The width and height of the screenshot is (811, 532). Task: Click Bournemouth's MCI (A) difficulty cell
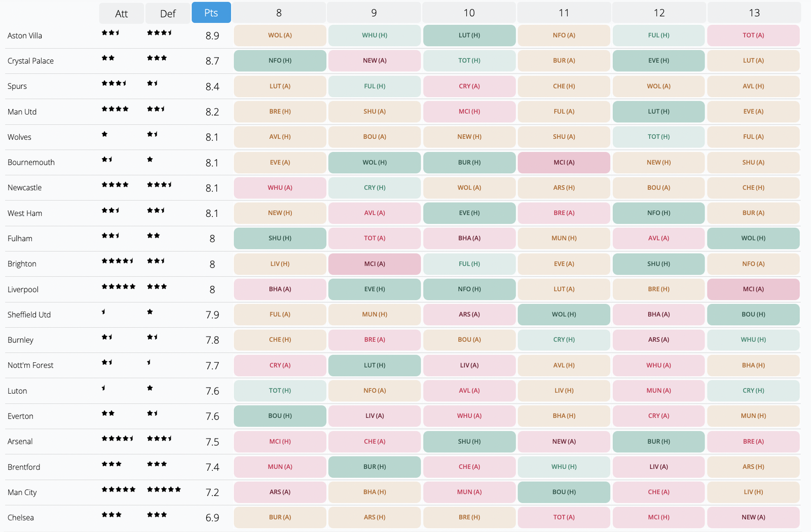564,162
